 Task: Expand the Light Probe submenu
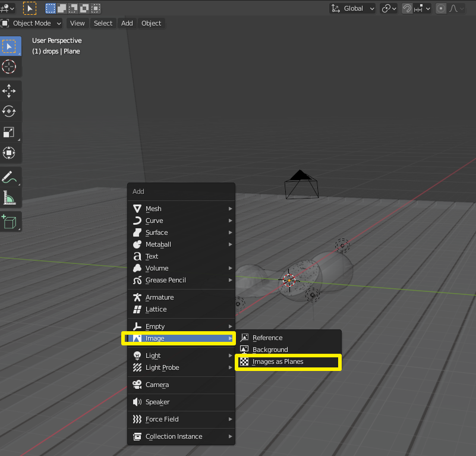(181, 367)
